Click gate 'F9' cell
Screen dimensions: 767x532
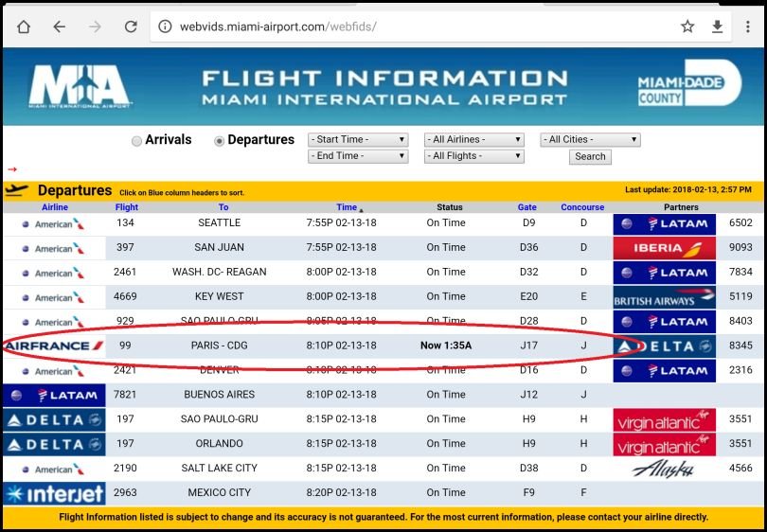[x=528, y=492]
